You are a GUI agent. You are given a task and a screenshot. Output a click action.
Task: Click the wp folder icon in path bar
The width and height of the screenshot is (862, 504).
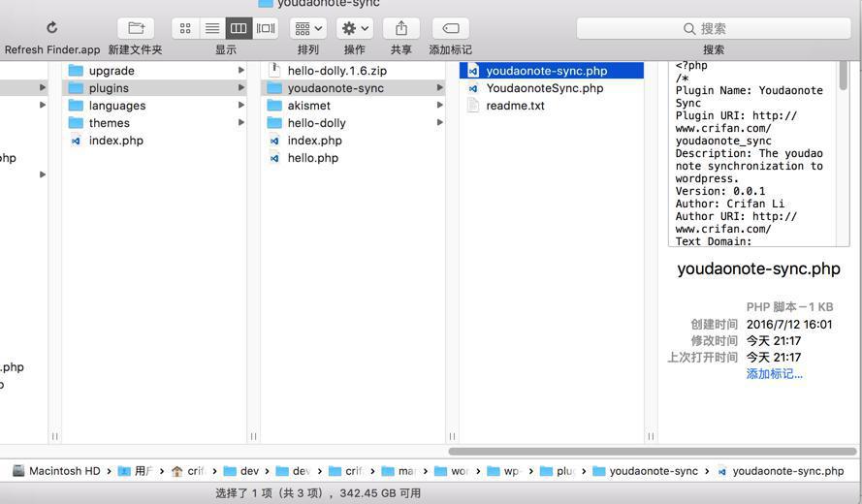pyautogui.click(x=494, y=471)
